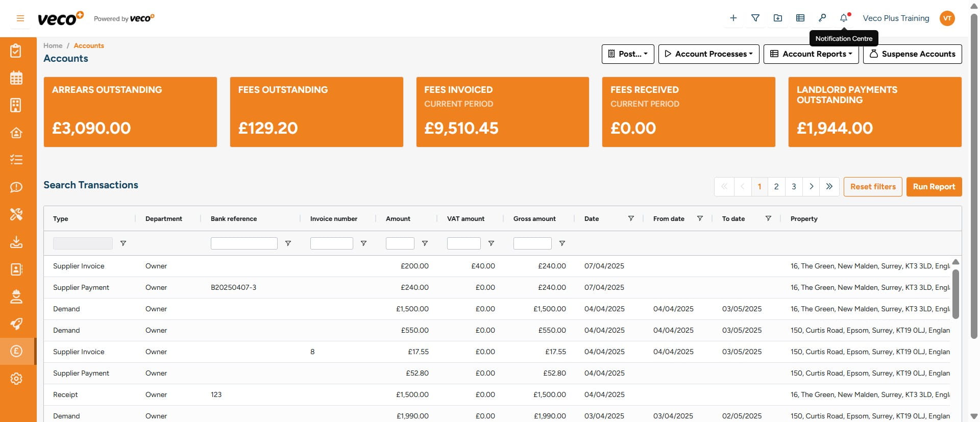
Task: Click the Reset filters button
Action: tap(873, 187)
